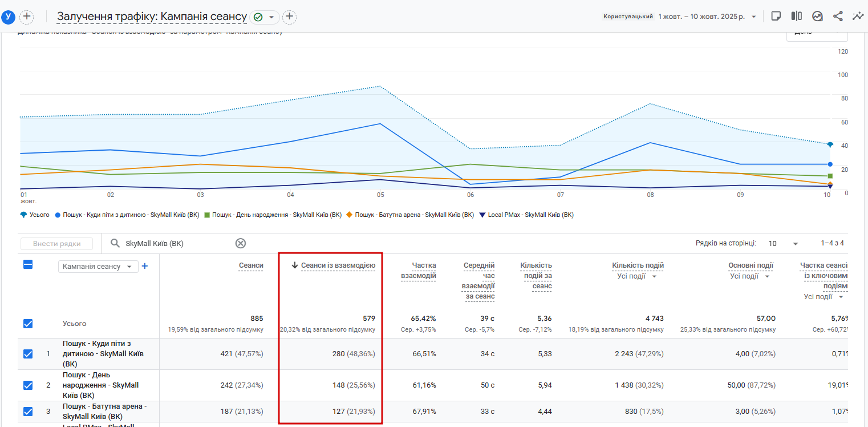Click the report title "Залучення трафіку: Кампанія сеансу"
868x427 pixels.
[152, 17]
